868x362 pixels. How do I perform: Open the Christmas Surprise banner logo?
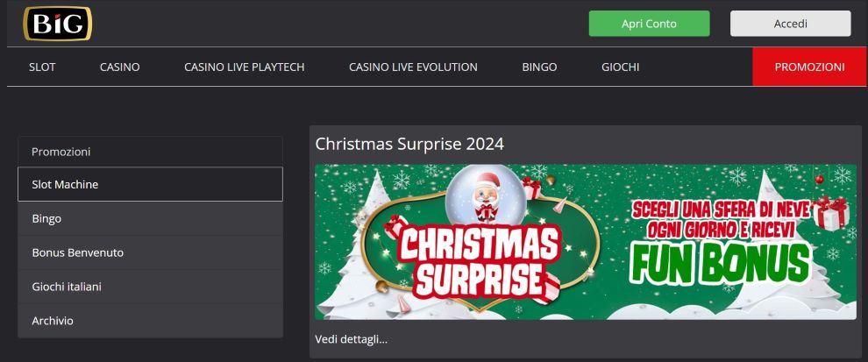(x=480, y=260)
